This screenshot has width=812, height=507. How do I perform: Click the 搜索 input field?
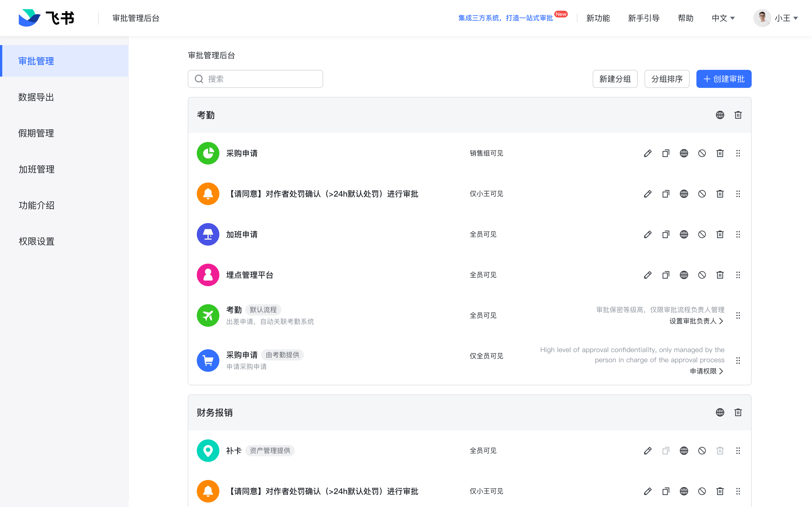coord(255,79)
